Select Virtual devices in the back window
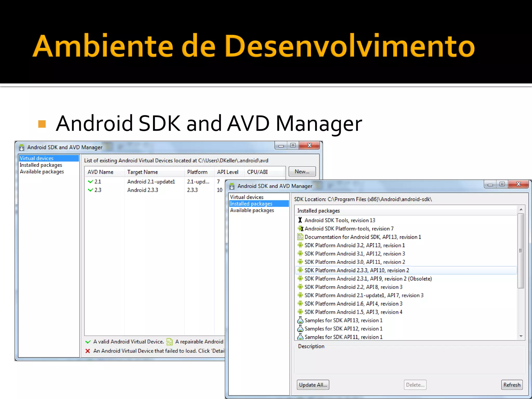This screenshot has height=399, width=532. [49, 158]
